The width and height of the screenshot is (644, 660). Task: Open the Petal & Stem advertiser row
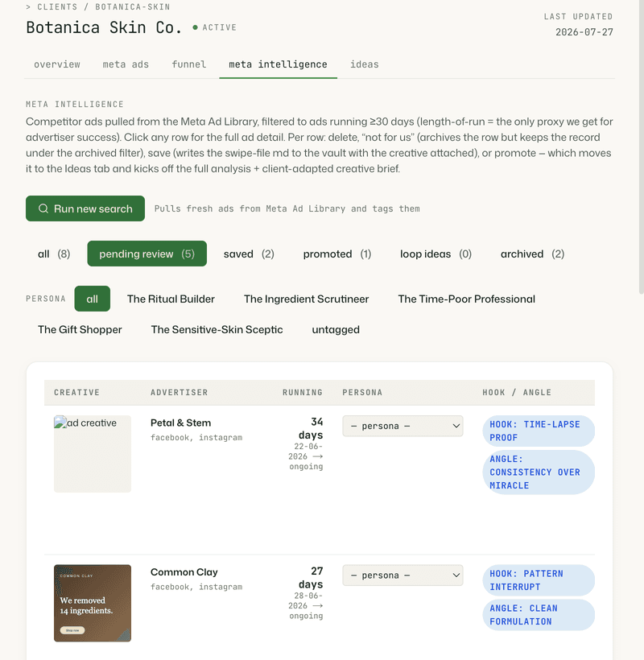319,480
